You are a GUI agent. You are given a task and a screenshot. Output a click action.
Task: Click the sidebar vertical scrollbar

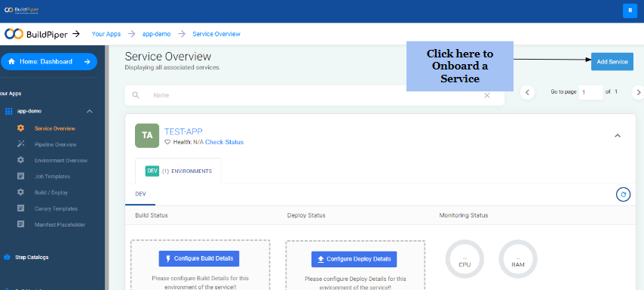pos(106,168)
